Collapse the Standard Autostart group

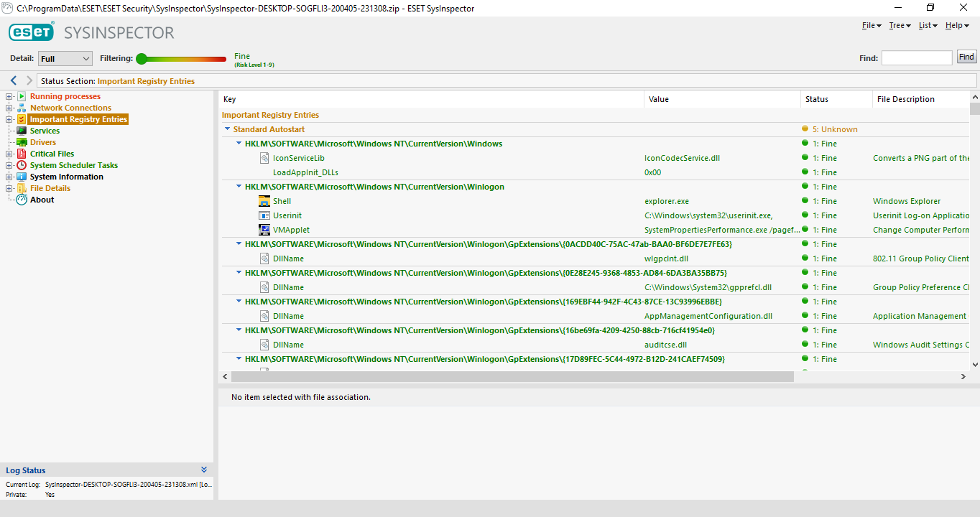(x=228, y=129)
